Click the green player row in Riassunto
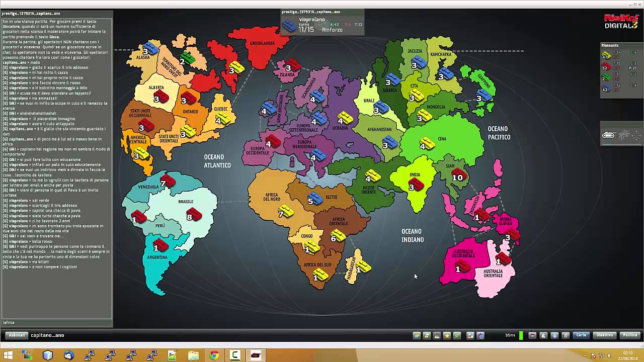 pos(620,76)
